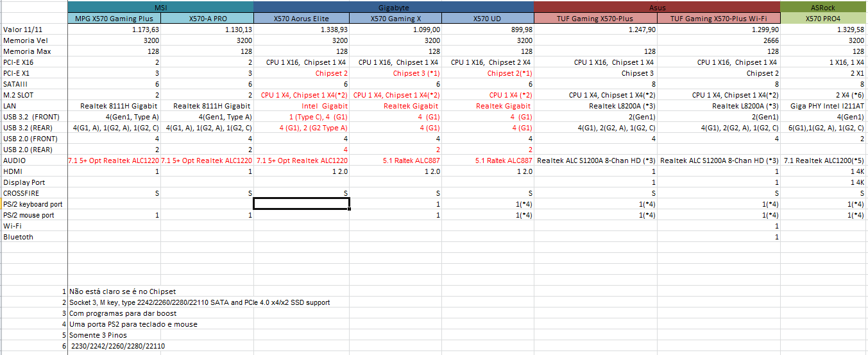Click footnote 'Uma porta PS2 para teclado e mouse'
The height and width of the screenshot is (355, 868).
pyautogui.click(x=133, y=324)
